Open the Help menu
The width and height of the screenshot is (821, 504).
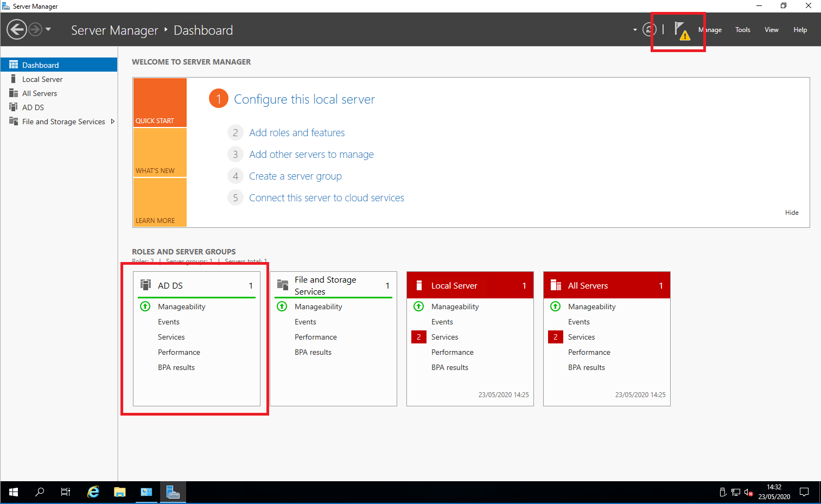pyautogui.click(x=800, y=30)
